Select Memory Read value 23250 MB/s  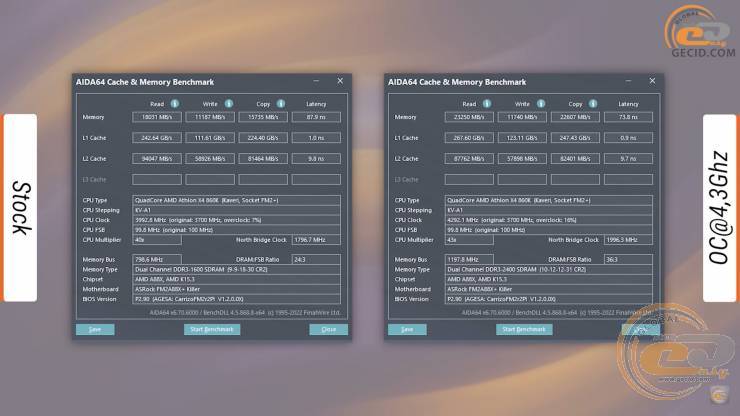coord(469,117)
